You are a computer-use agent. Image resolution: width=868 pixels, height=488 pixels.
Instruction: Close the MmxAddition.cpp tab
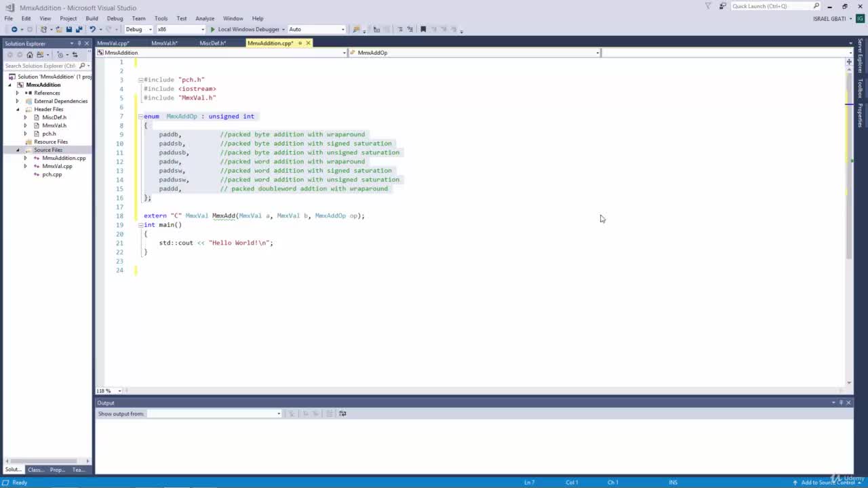click(308, 43)
